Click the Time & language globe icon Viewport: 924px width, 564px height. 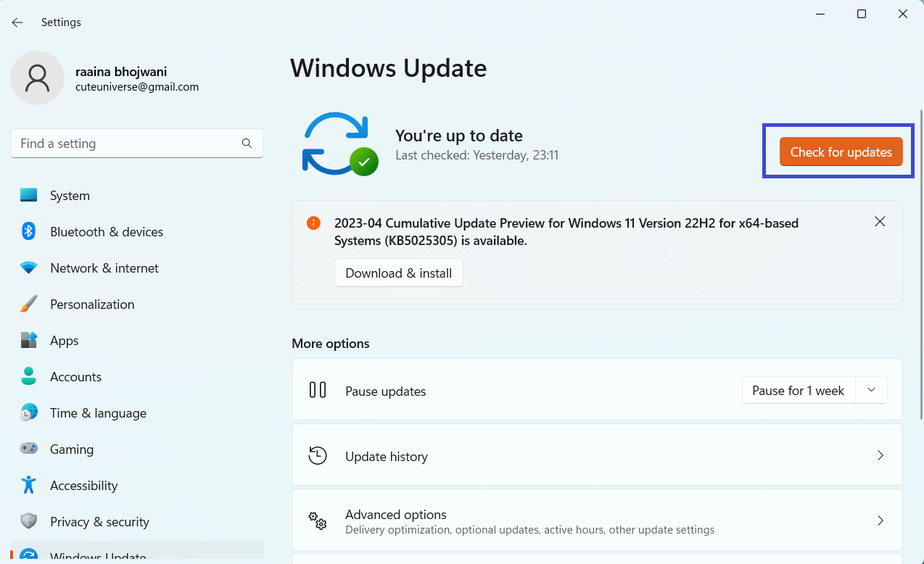[x=28, y=413]
